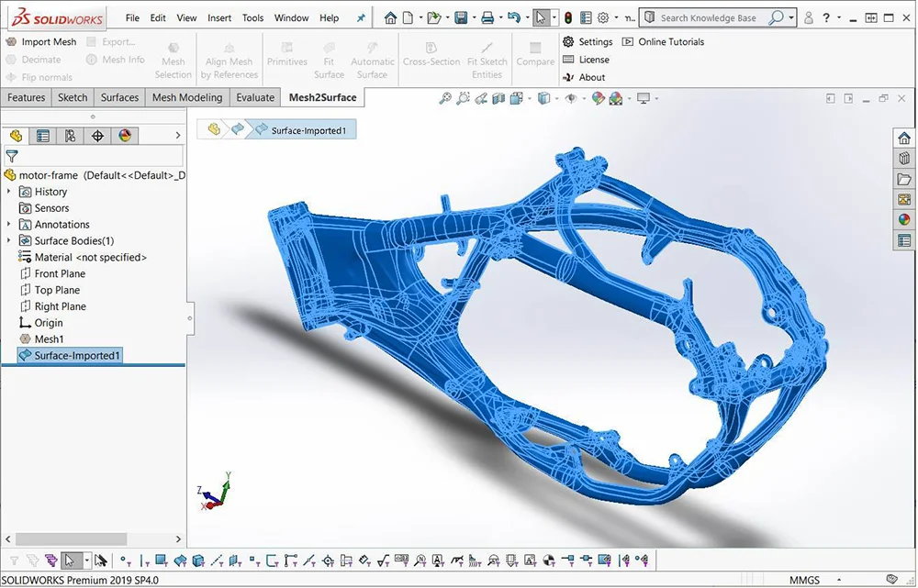Open the ConfigurationManager tab icon

tap(70, 136)
